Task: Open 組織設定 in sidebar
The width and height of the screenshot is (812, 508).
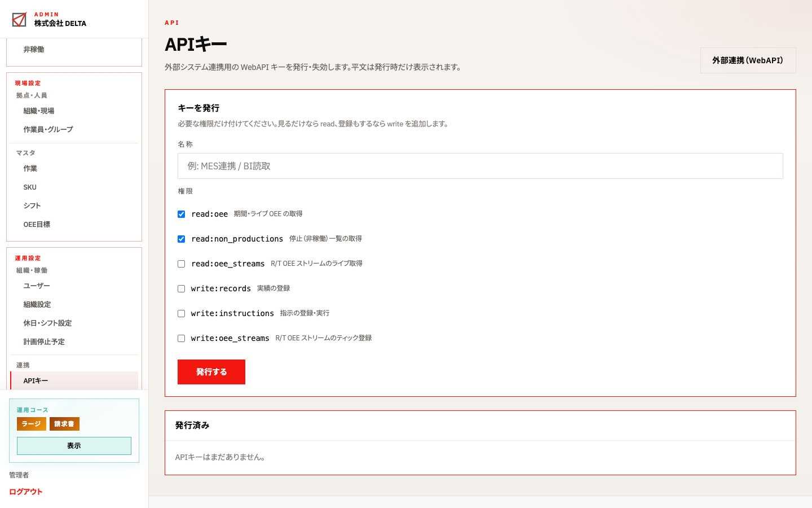Action: coord(74,305)
